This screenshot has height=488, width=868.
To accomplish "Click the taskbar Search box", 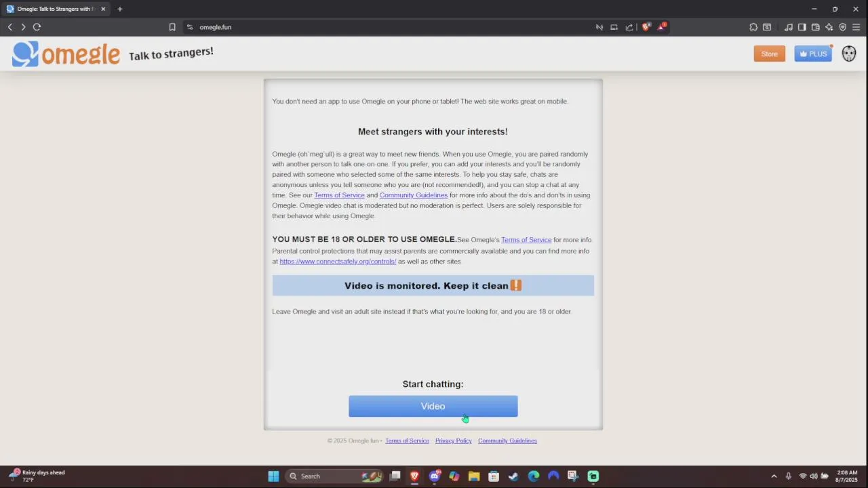I will [x=334, y=476].
